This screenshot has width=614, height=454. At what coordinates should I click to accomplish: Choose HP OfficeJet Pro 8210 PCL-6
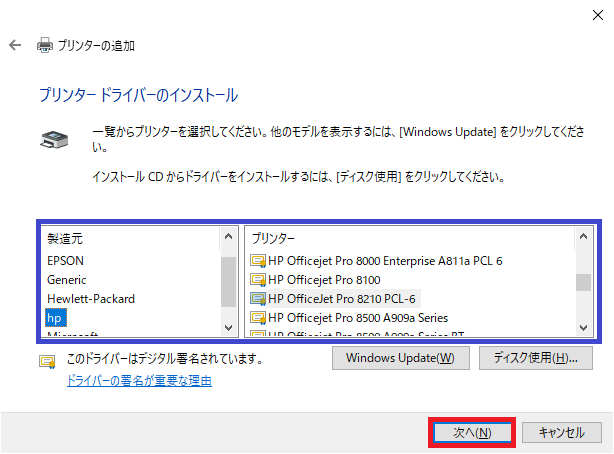point(342,299)
